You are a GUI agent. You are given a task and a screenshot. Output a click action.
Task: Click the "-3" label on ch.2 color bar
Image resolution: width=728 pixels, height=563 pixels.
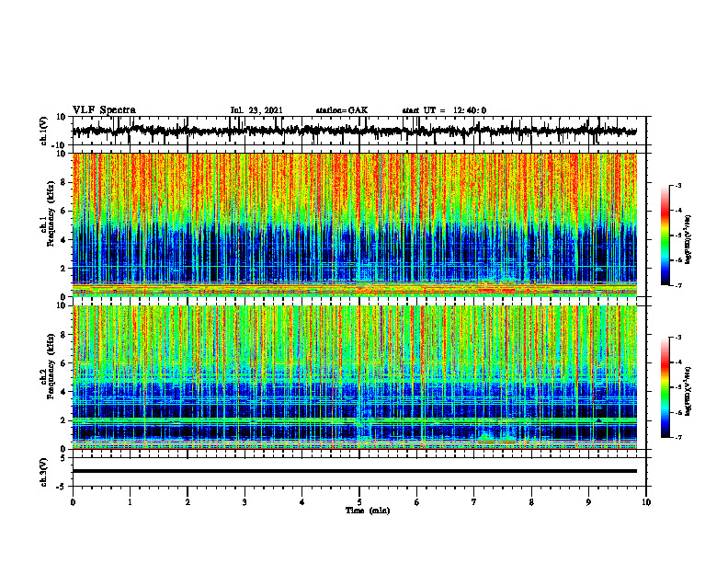pyautogui.click(x=677, y=338)
